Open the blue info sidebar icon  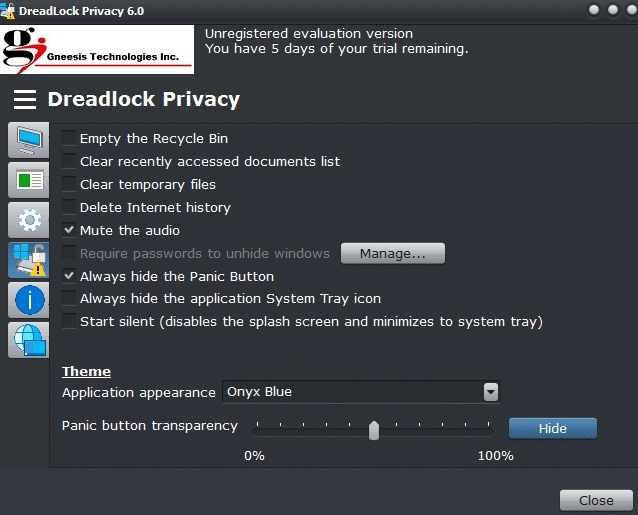click(27, 299)
